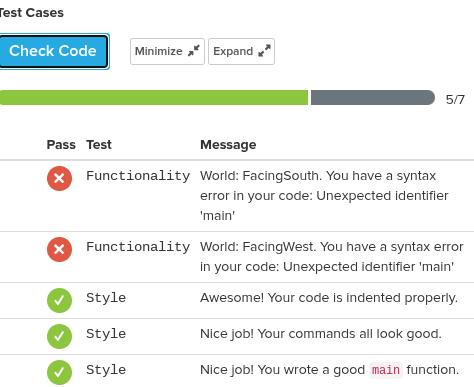Image resolution: width=474 pixels, height=387 pixels.
Task: Click the 5/7 score text
Action: coord(455,100)
